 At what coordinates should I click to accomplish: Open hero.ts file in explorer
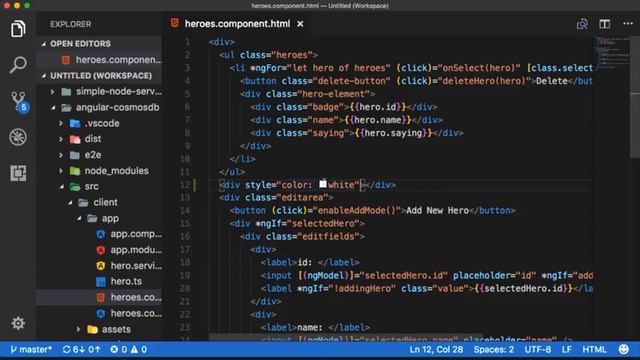point(100,282)
